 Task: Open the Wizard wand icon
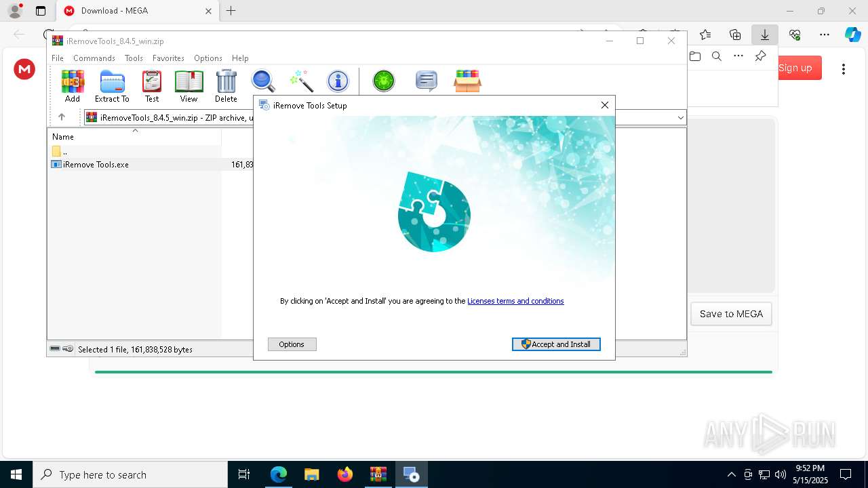point(300,81)
